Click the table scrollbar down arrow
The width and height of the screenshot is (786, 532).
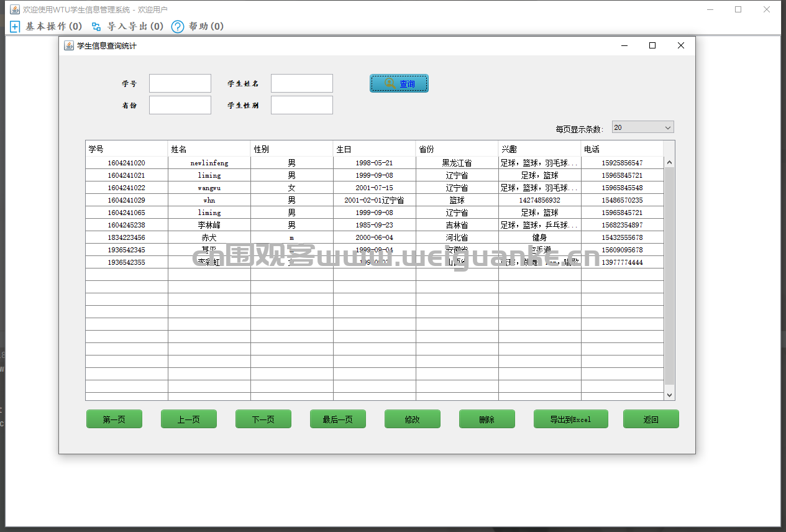click(669, 395)
